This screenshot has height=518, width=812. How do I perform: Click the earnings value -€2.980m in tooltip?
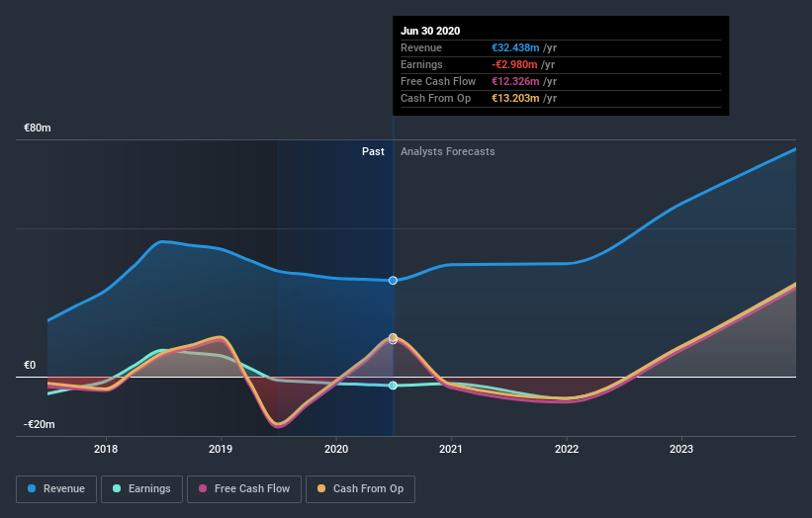point(514,64)
